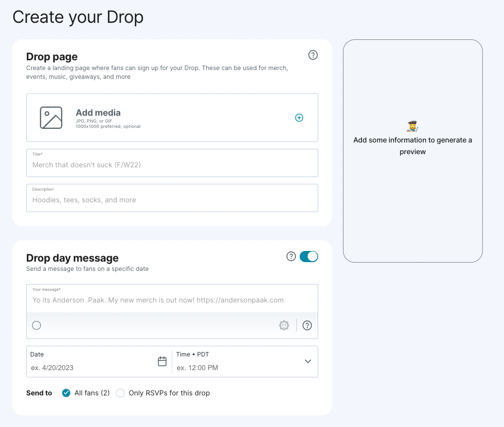Click the artist emoji in the preview panel
Viewport: 504px width, 427px height.
pos(413,126)
